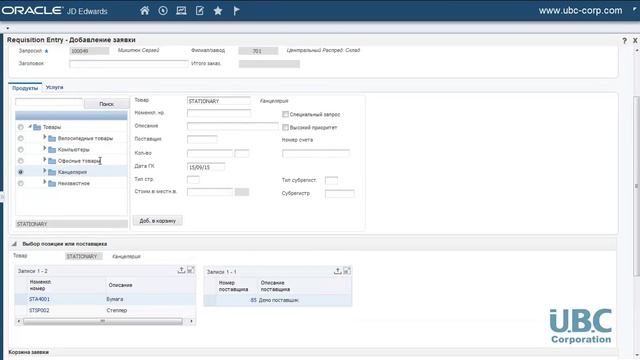Image resolution: width=640 pixels, height=360 pixels.
Task: Select the Компьютеры radio button
Action: tap(20, 150)
